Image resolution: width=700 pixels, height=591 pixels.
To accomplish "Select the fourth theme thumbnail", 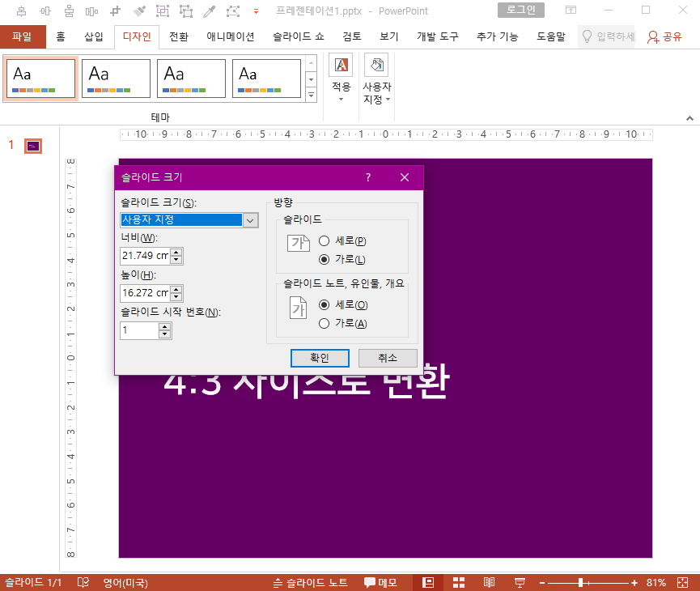I will coord(266,79).
